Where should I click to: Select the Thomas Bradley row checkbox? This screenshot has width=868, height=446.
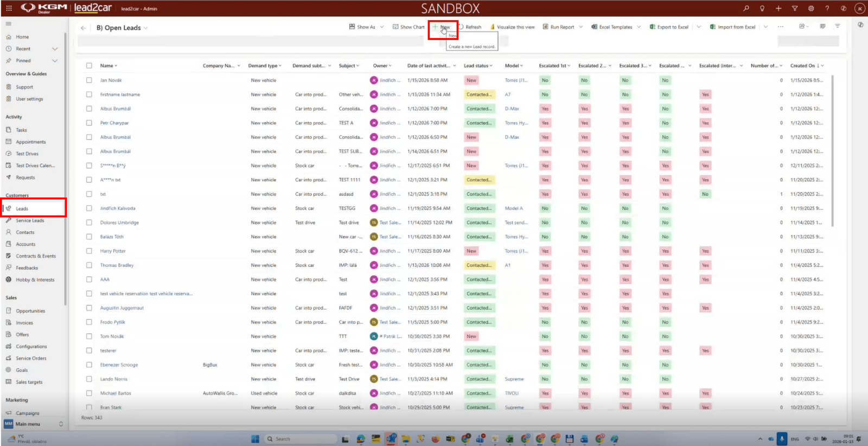point(89,265)
